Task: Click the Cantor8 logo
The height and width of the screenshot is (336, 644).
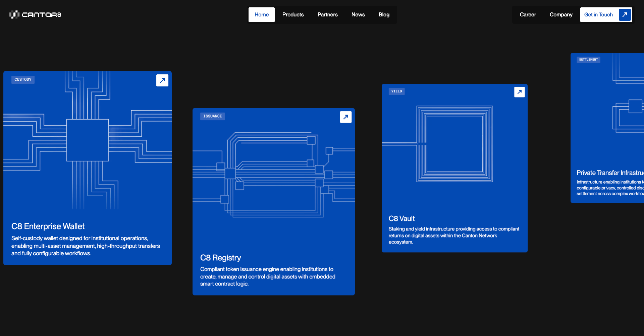Action: point(35,14)
